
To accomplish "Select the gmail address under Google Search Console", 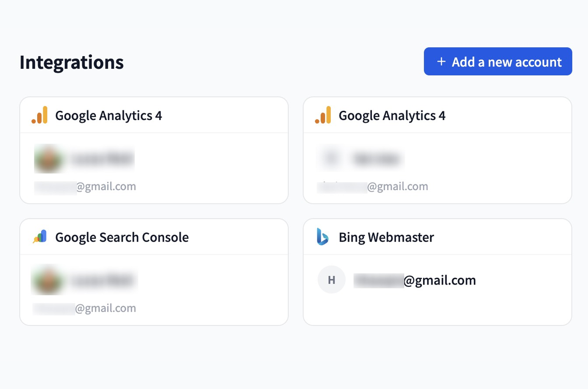I will (x=84, y=308).
